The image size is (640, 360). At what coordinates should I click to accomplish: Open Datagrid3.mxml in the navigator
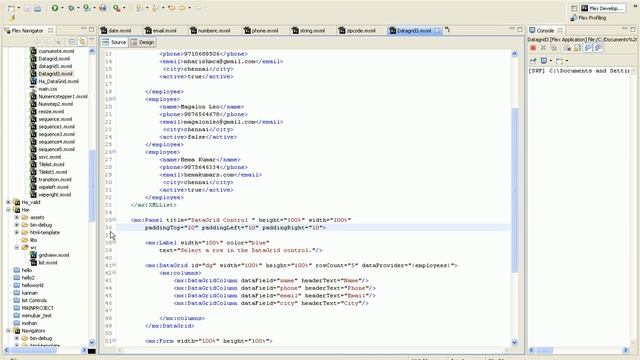[x=55, y=74]
